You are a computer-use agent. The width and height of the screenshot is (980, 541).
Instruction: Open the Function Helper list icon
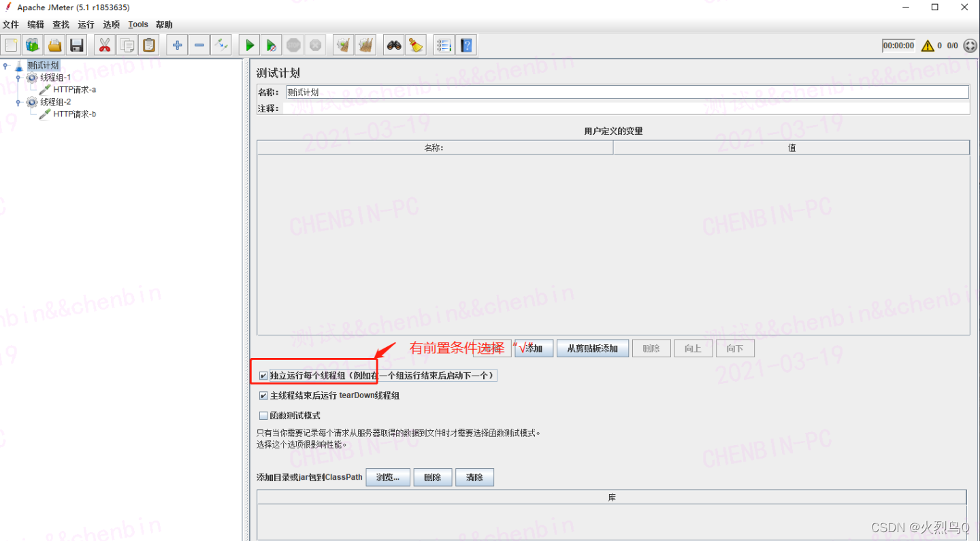[x=444, y=46]
